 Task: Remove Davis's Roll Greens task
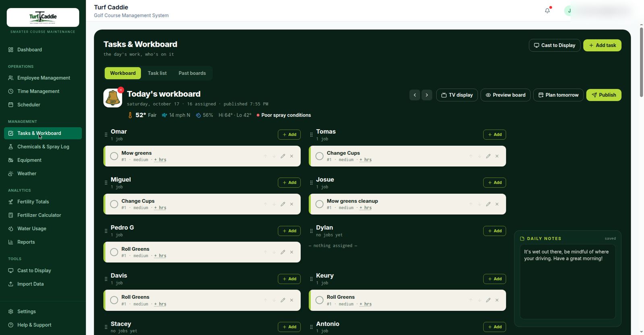[x=292, y=300]
